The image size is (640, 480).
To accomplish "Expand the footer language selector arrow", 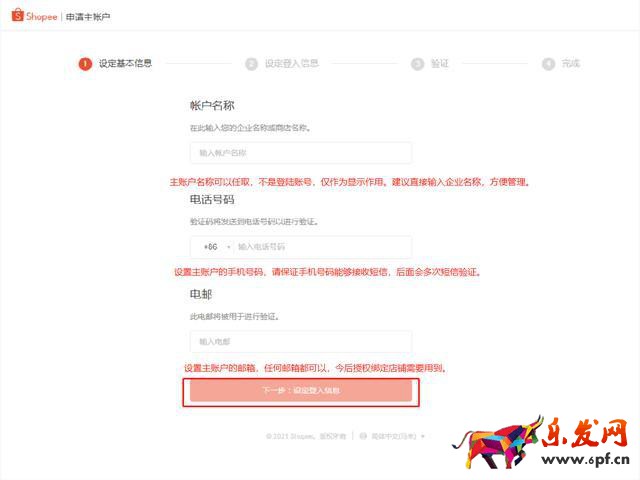I will [423, 436].
